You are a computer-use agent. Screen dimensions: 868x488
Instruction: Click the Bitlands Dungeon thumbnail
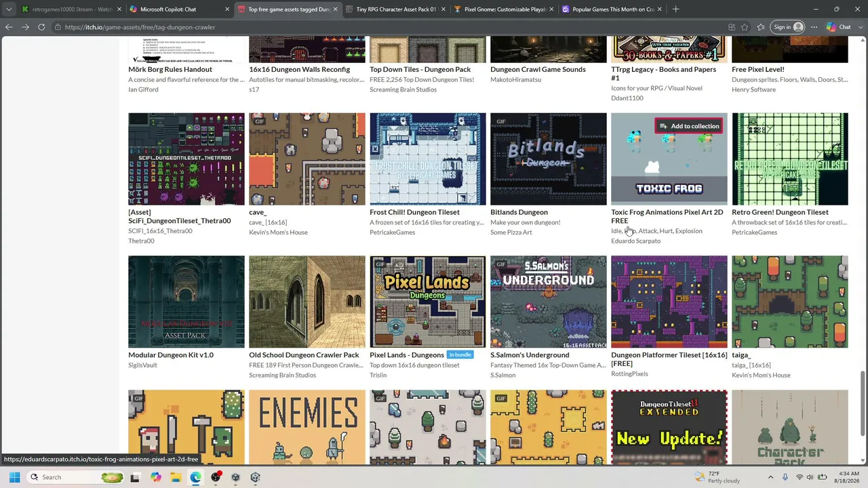click(549, 159)
